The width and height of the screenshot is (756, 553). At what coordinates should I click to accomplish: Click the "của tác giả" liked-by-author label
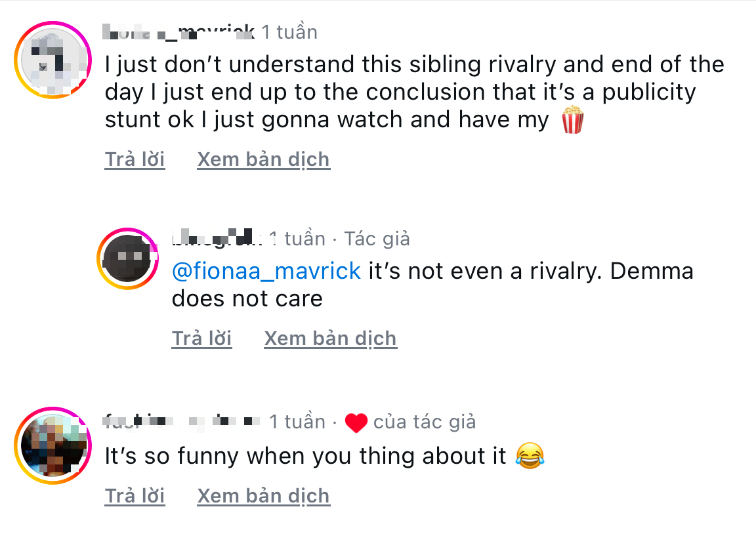click(x=425, y=422)
